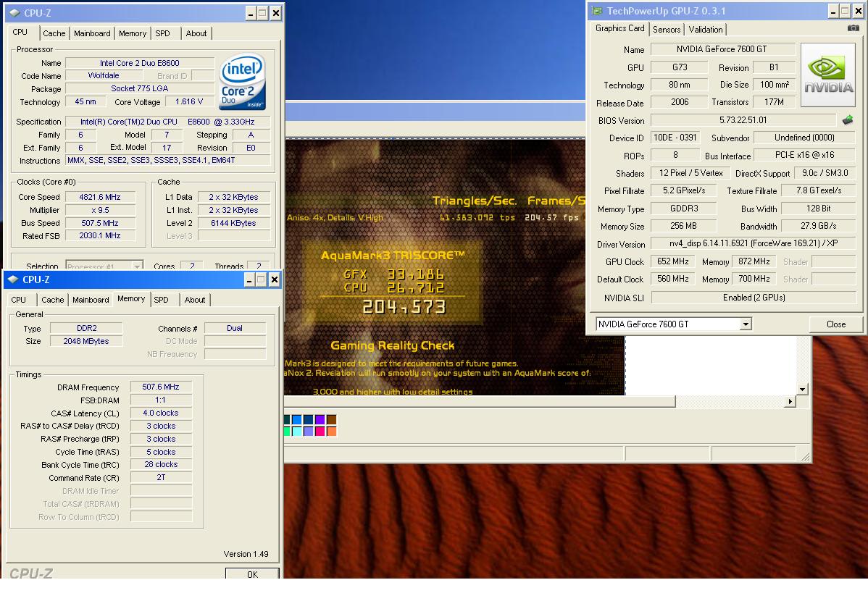
Task: Click the processor Name field Intel Core 2 Duo E8600
Action: (140, 63)
